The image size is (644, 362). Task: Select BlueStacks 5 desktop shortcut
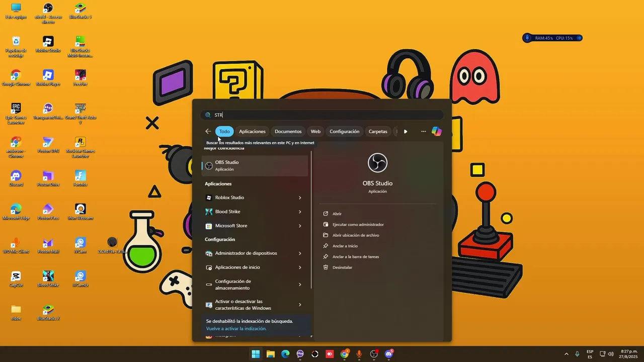tap(80, 11)
